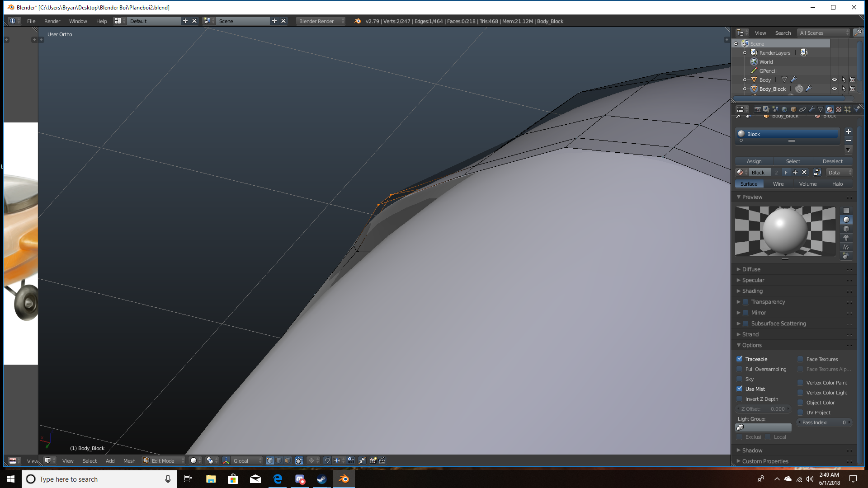Click the Pass Index field
868x488 pixels.
point(824,422)
